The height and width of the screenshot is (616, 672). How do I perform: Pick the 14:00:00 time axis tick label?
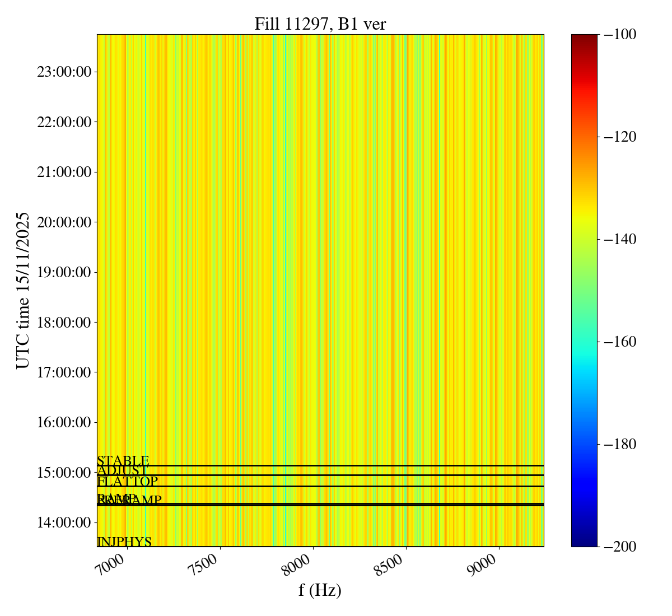64,522
